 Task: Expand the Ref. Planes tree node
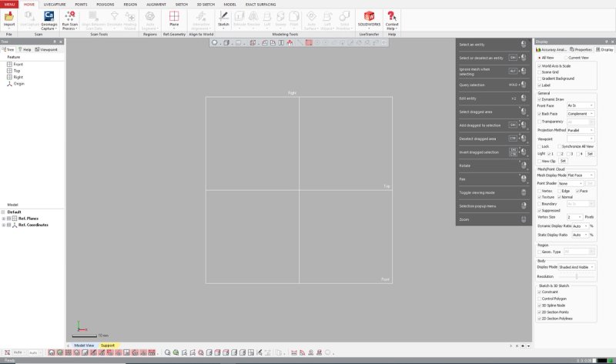tap(4, 219)
